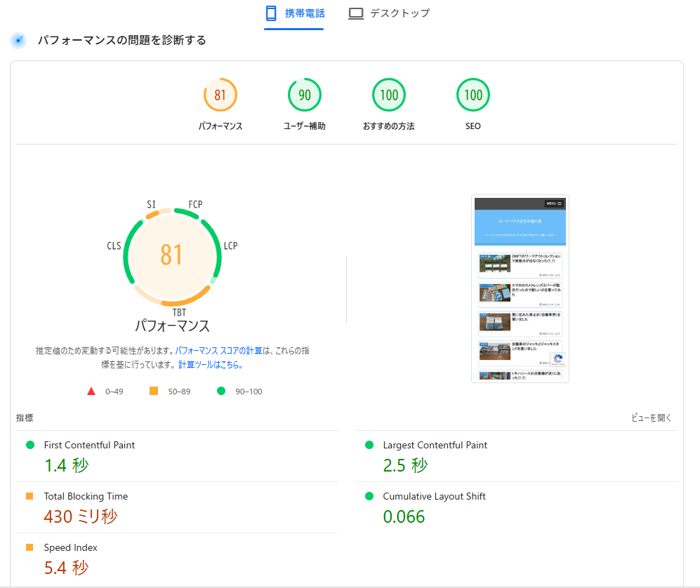Viewport: 700px width, 588px height.
Task: Click the desktop monitor icon
Action: pyautogui.click(x=356, y=13)
